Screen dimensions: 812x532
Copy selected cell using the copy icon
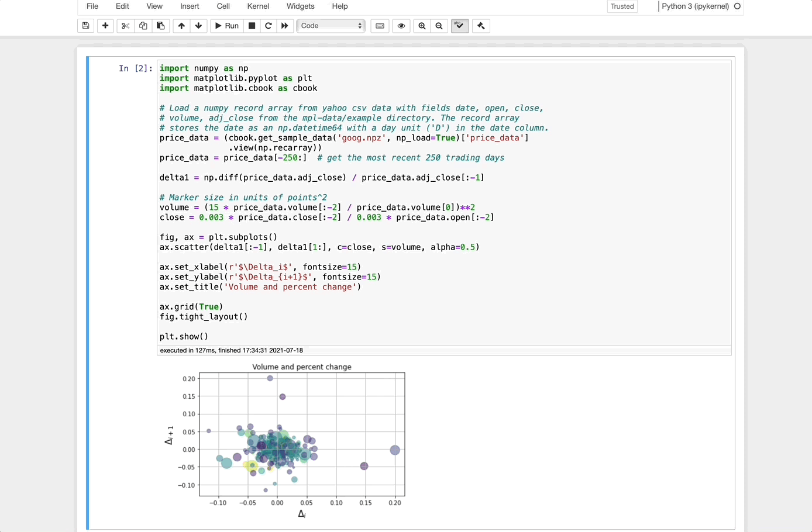click(143, 26)
